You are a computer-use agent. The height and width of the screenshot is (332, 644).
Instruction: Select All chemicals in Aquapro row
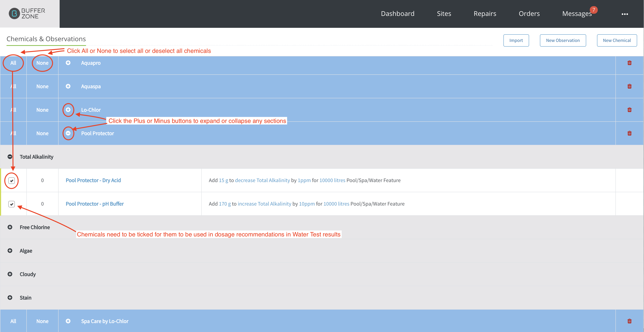click(x=13, y=63)
